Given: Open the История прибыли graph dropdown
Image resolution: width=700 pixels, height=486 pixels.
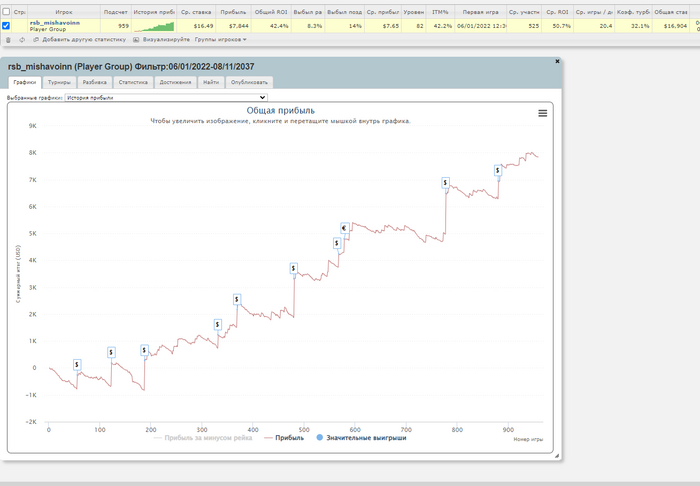Looking at the screenshot, I should [x=166, y=97].
